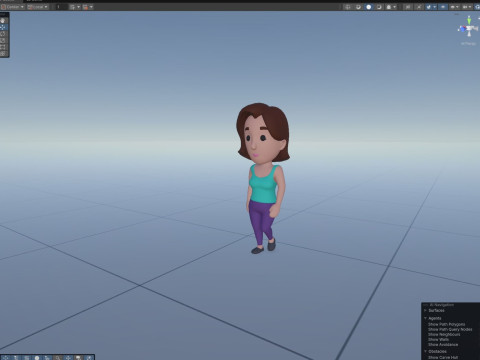The image size is (480, 360).
Task: Collapse the Agents section
Action: tap(425, 318)
